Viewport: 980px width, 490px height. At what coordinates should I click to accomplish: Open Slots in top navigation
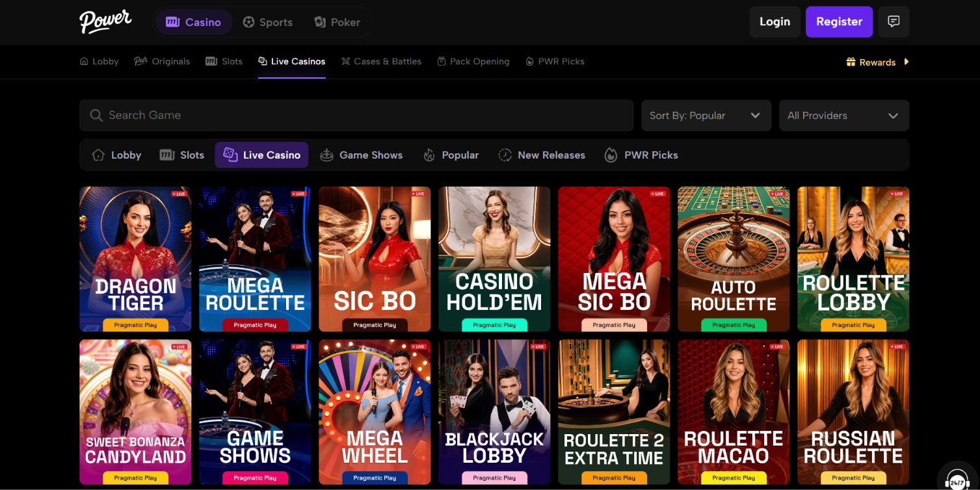coord(224,61)
